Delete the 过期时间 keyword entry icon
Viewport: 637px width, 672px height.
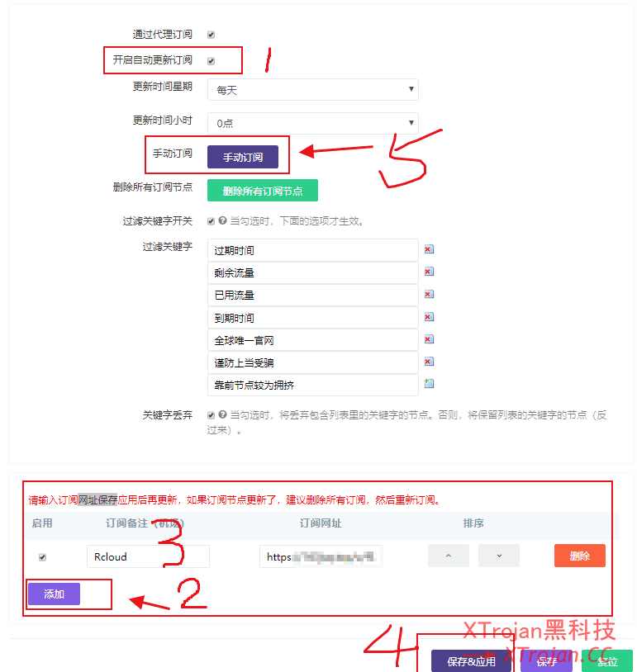pyautogui.click(x=429, y=249)
